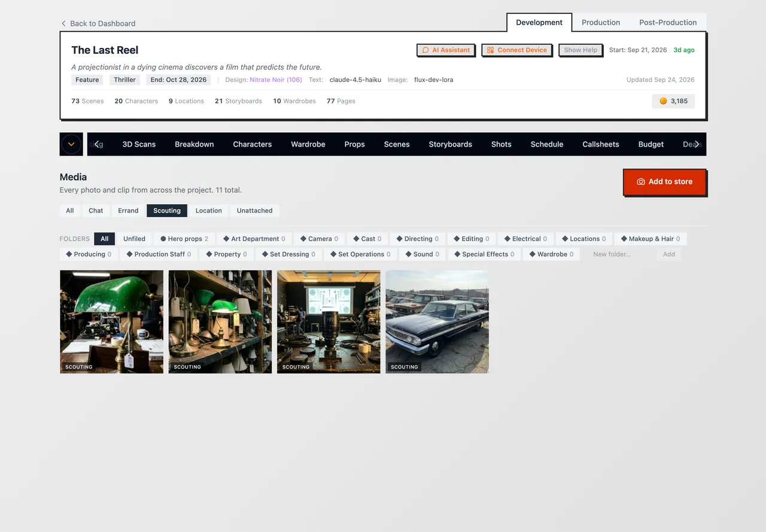
Task: Filter media by Chat
Action: click(x=96, y=211)
